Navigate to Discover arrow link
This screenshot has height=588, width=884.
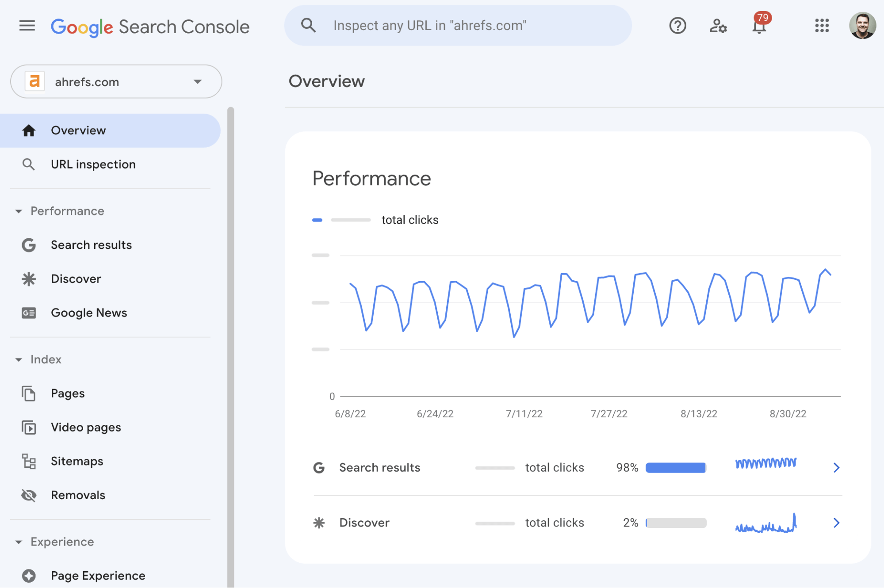coord(836,522)
